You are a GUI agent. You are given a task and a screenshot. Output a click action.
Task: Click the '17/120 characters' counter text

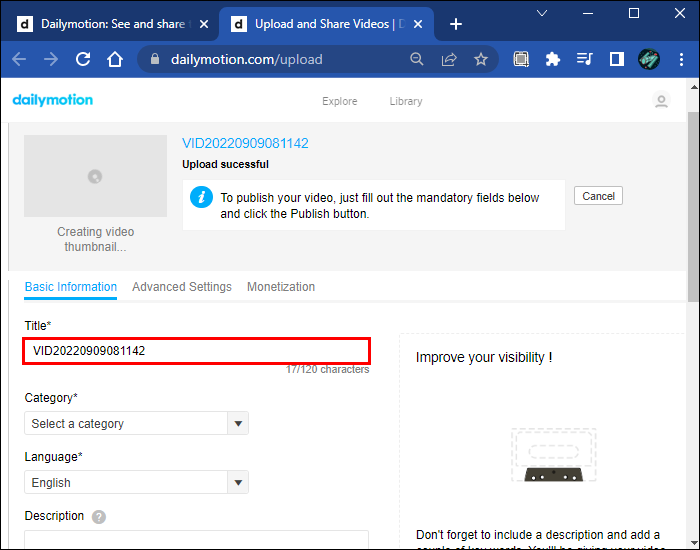click(327, 370)
